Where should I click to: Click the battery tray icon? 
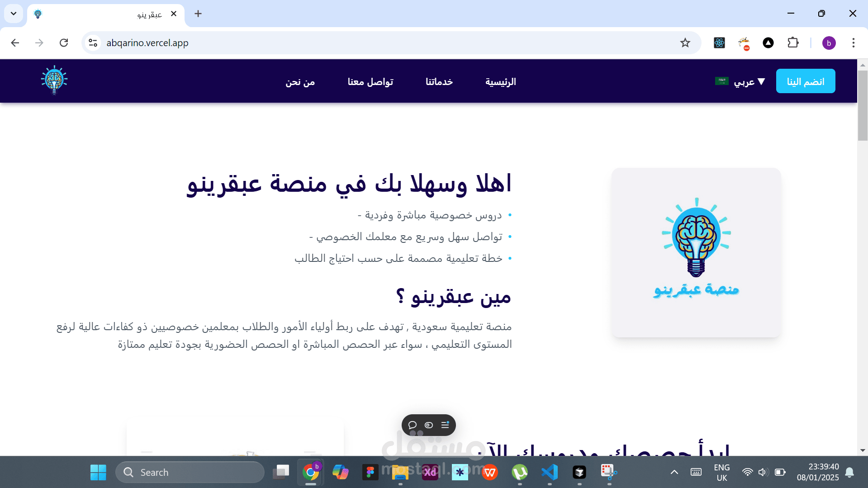point(780,472)
